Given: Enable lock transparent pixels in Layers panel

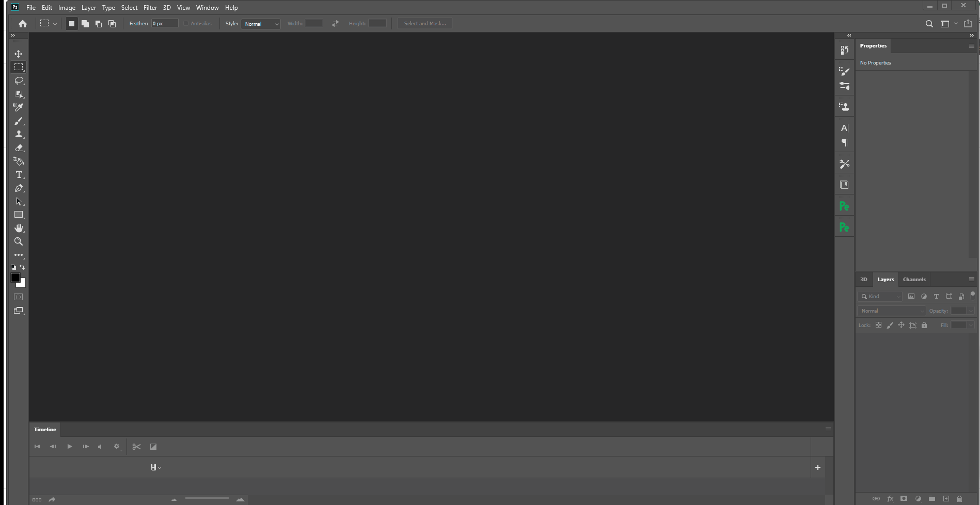Looking at the screenshot, I should pyautogui.click(x=879, y=325).
